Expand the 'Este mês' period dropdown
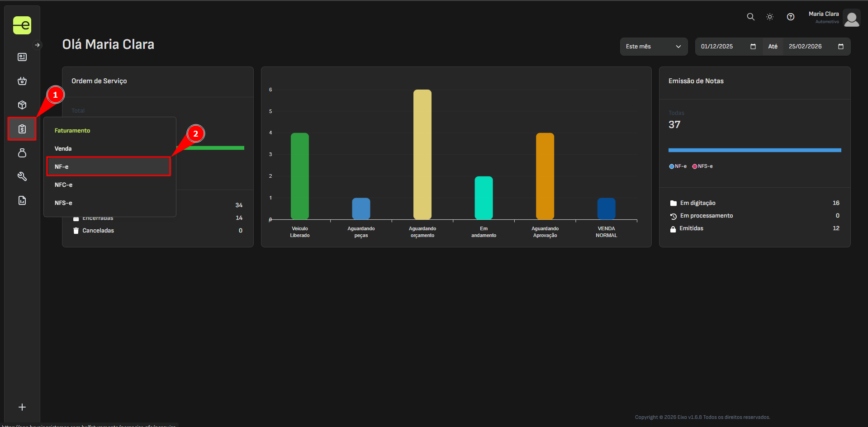Image resolution: width=868 pixels, height=427 pixels. pos(653,47)
